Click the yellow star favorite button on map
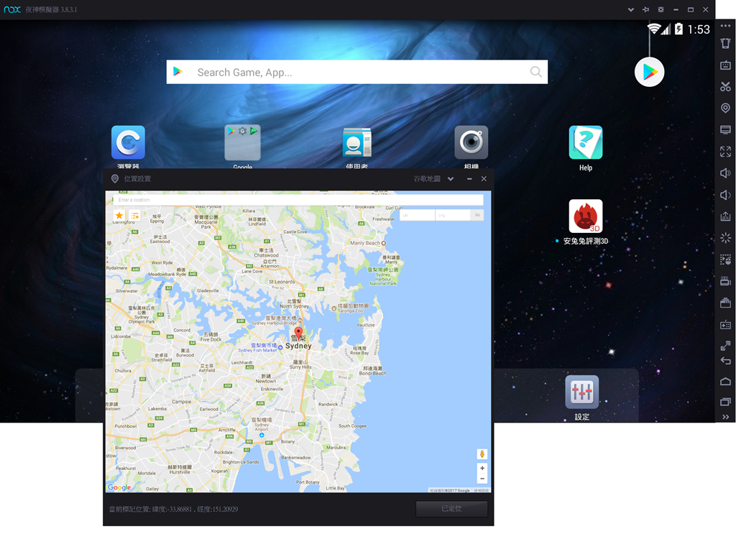736x560 pixels. point(119,216)
